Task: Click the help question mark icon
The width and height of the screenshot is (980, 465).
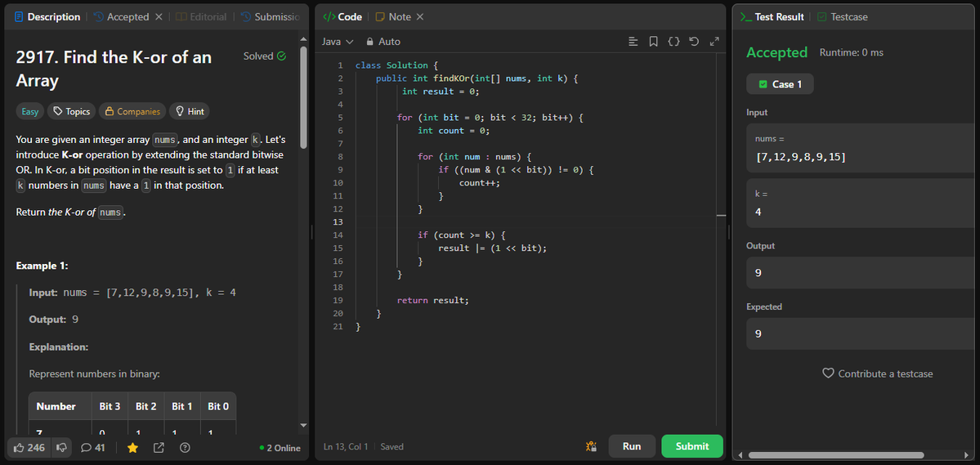Action: click(x=185, y=448)
